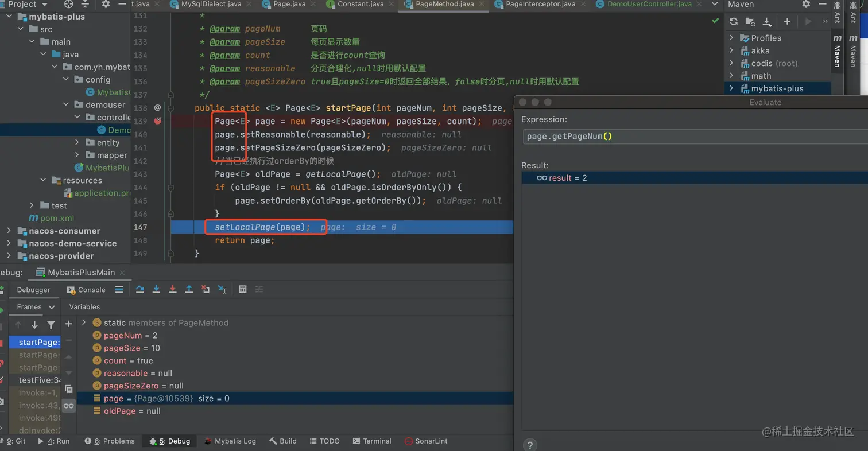868x451 pixels.
Task: Open the Evaluate Expression calculator icon
Action: [243, 289]
